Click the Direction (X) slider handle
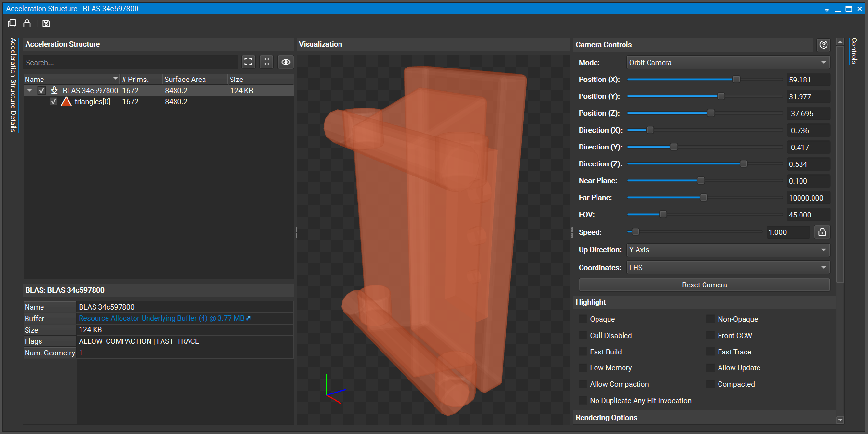The height and width of the screenshot is (434, 868). (x=650, y=130)
